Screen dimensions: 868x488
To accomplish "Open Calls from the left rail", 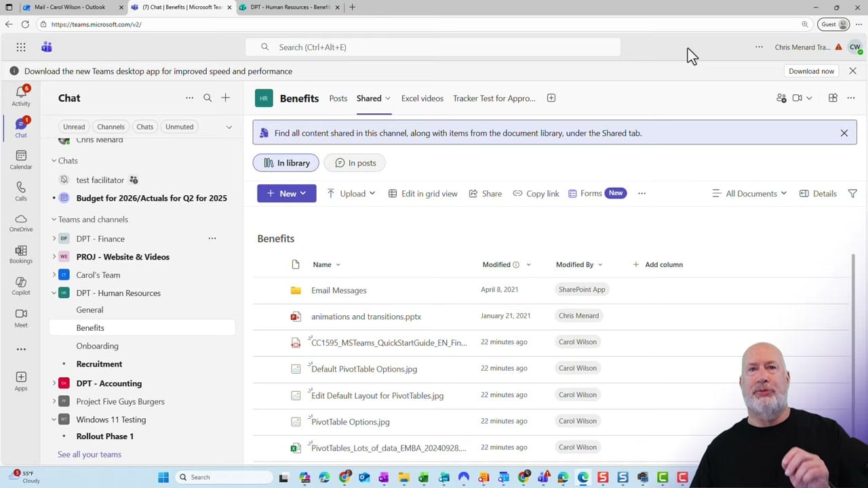I will 20,190.
